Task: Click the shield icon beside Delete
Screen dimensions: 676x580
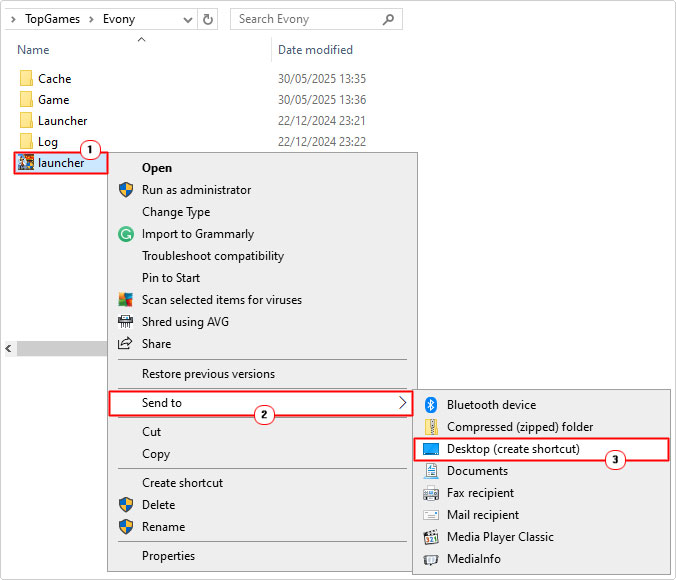Action: (x=126, y=505)
